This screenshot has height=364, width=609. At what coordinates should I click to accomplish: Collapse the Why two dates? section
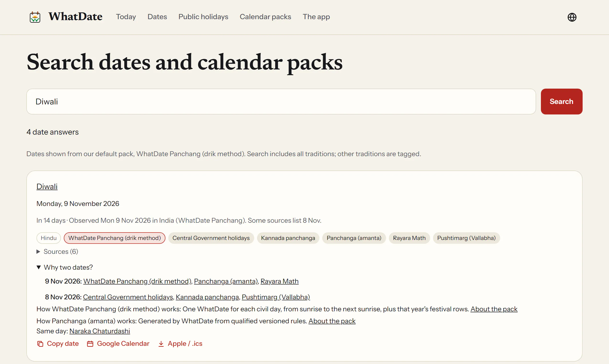pyautogui.click(x=64, y=267)
